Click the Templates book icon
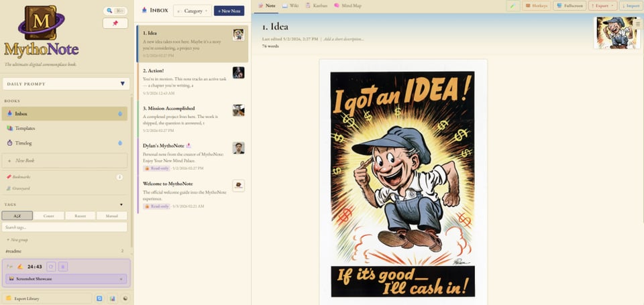The image size is (644, 305). click(x=10, y=128)
